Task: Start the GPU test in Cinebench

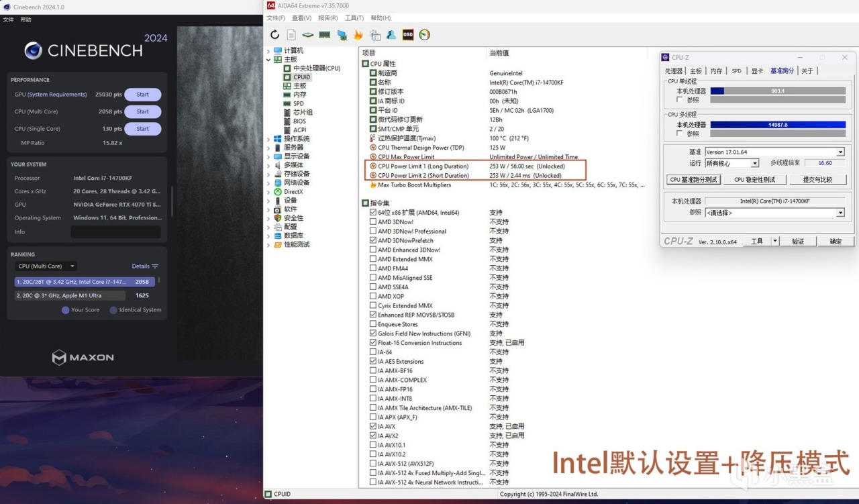Action: (x=143, y=95)
